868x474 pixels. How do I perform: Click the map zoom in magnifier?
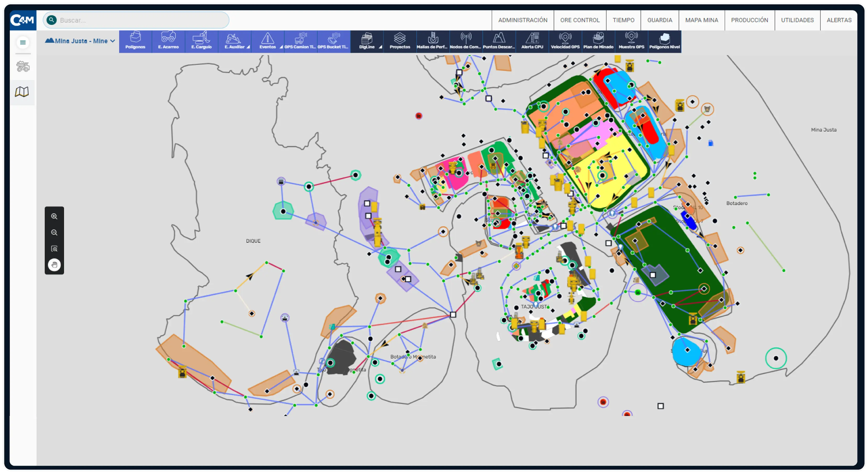54,216
